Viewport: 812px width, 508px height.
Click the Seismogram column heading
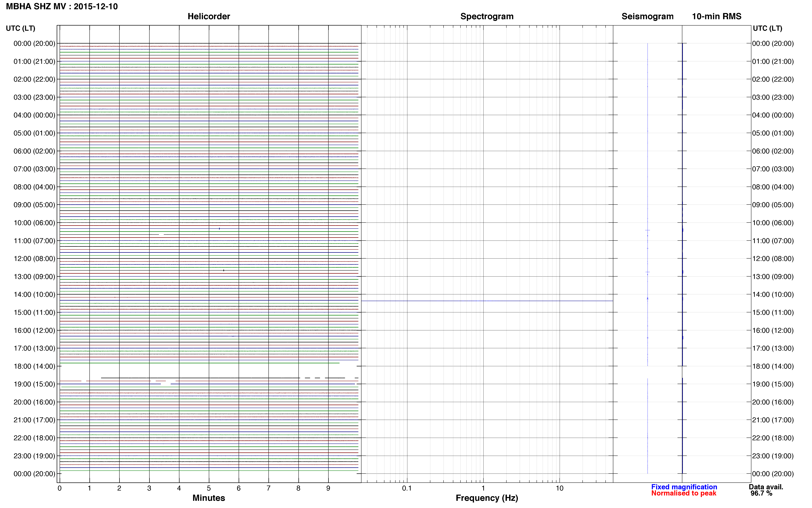[x=648, y=16]
